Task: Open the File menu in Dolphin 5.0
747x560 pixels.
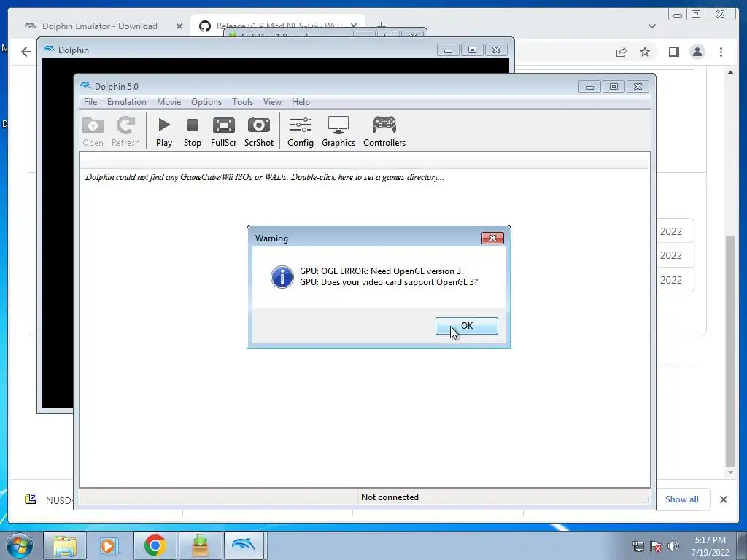Action: click(x=90, y=102)
